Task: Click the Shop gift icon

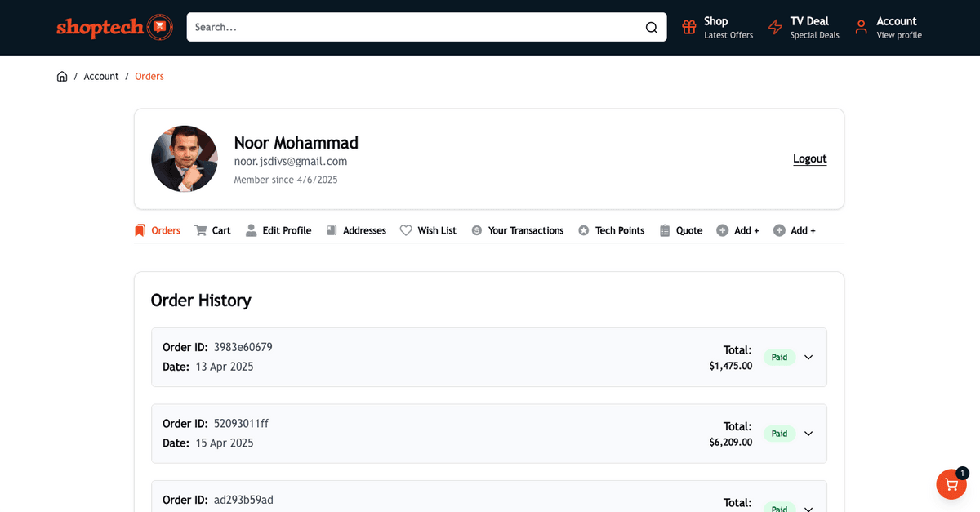Action: [x=689, y=27]
